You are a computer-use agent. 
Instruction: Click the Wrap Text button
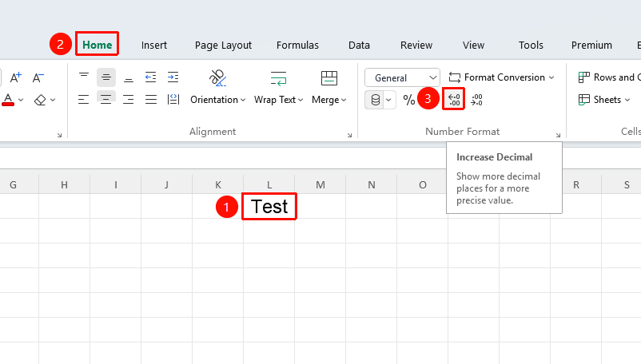pos(278,88)
